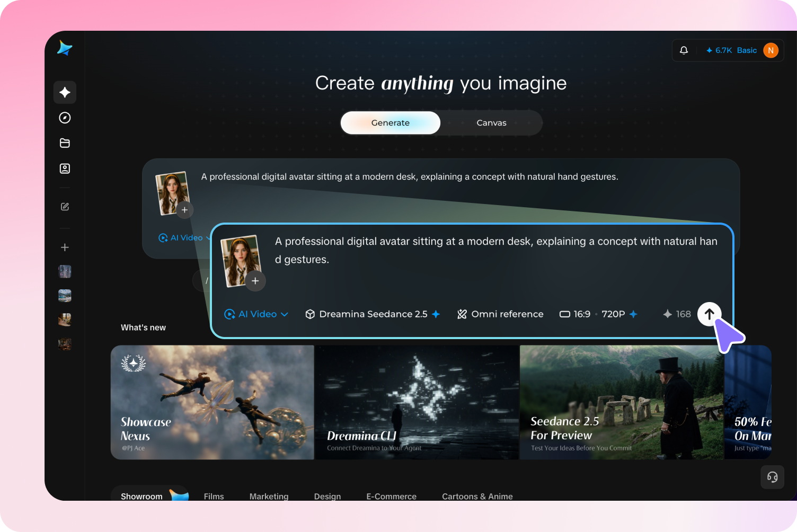Viewport: 797px width, 532px height.
Task: Click the Dreamina logo in sidebar
Action: point(65,48)
